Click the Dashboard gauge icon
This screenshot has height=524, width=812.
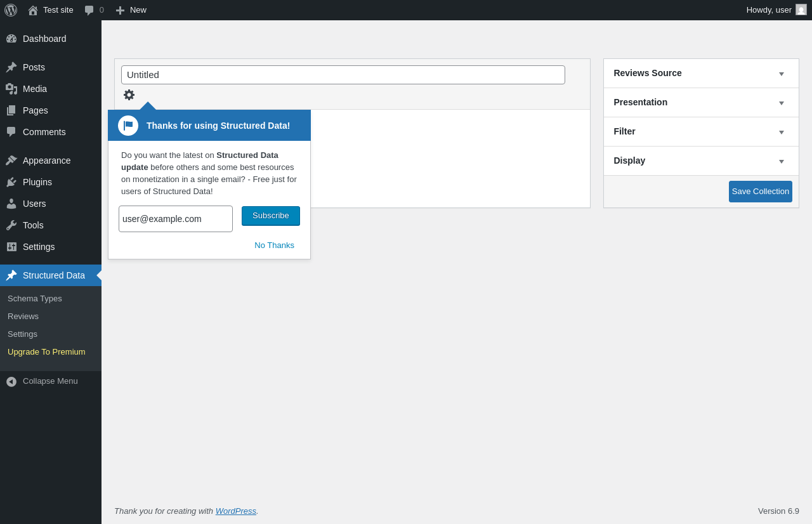[11, 39]
